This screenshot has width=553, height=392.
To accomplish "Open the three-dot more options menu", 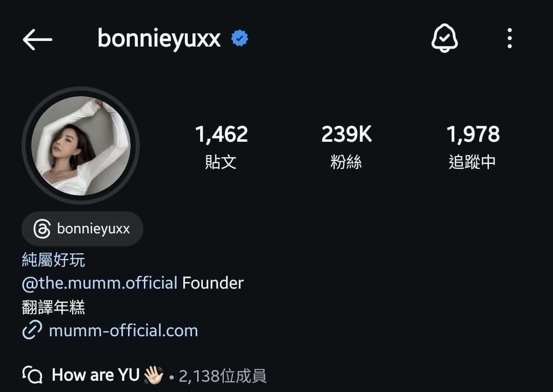I will point(509,38).
